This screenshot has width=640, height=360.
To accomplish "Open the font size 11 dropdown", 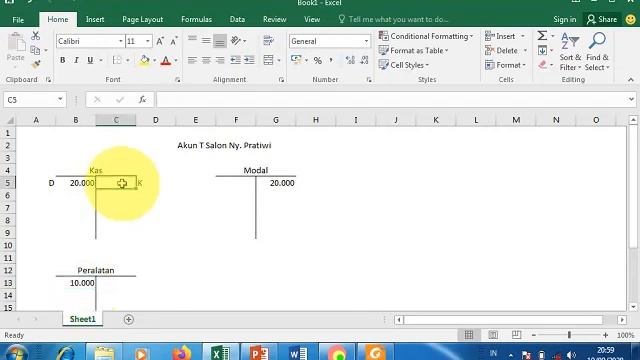I will [147, 41].
